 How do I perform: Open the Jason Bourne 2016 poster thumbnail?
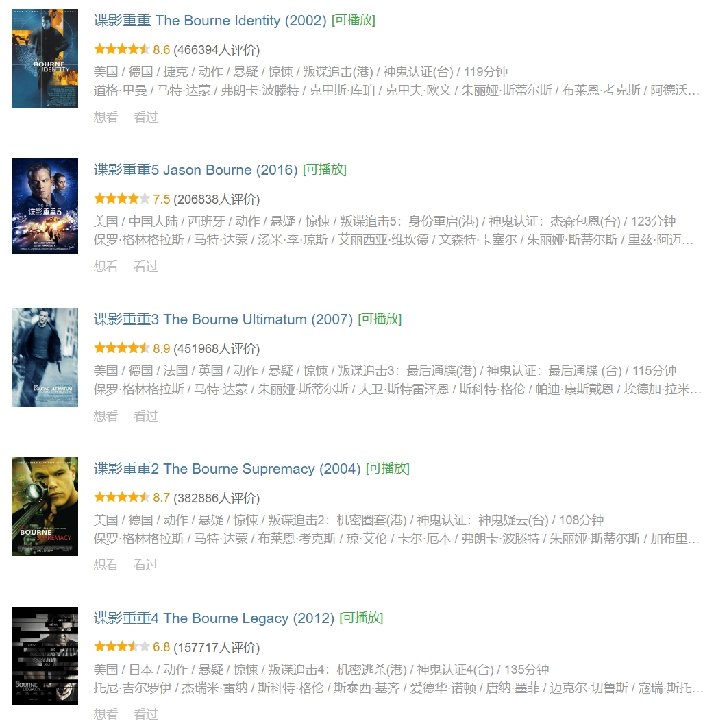[x=45, y=206]
